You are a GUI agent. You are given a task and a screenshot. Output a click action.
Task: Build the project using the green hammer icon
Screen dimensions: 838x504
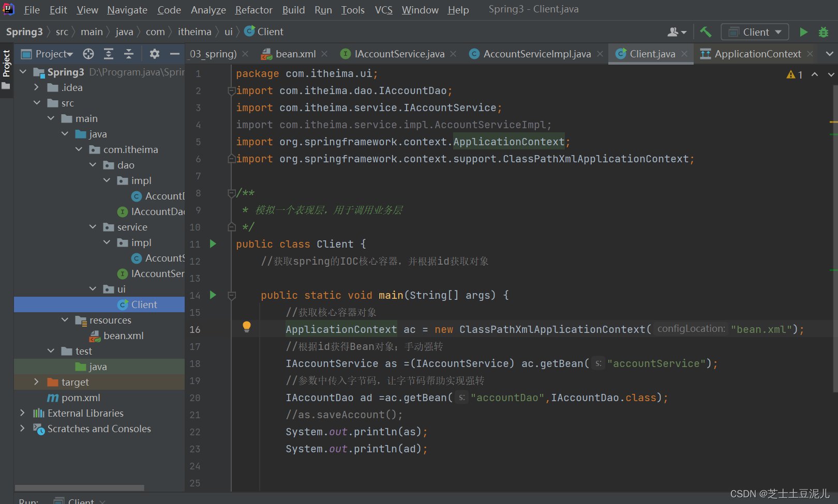(706, 32)
